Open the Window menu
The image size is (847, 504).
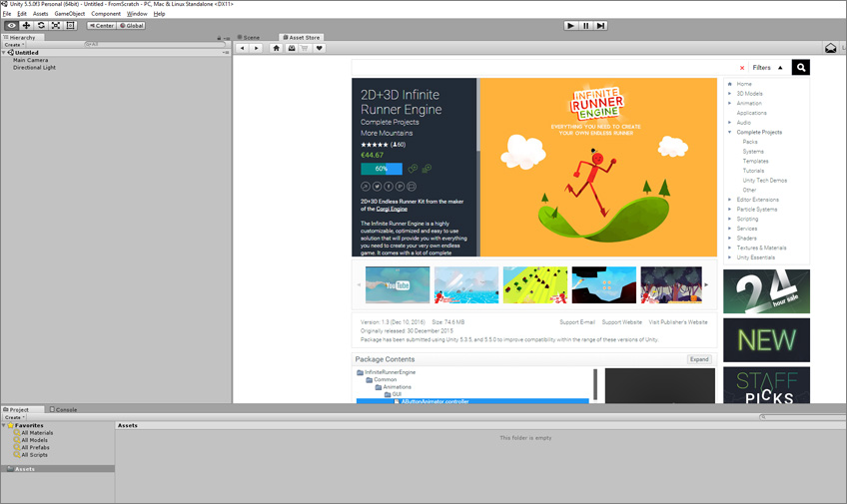point(137,14)
